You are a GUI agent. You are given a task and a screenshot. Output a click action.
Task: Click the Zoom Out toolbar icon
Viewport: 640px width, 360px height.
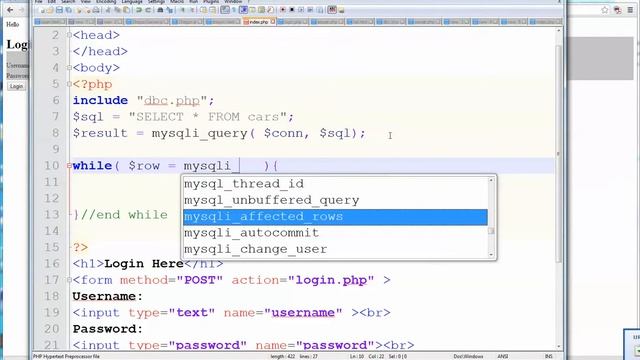click(x=192, y=10)
